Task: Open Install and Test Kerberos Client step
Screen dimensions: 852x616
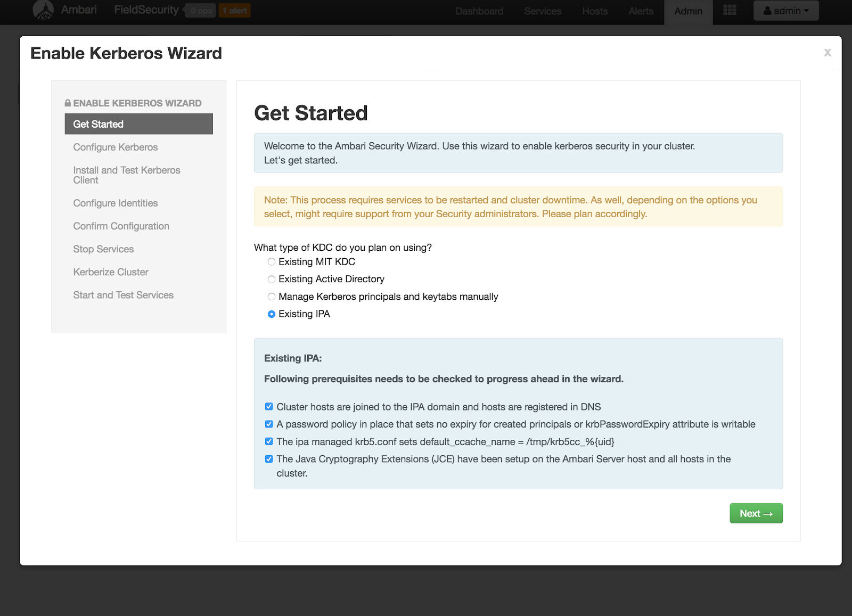Action: pyautogui.click(x=127, y=175)
